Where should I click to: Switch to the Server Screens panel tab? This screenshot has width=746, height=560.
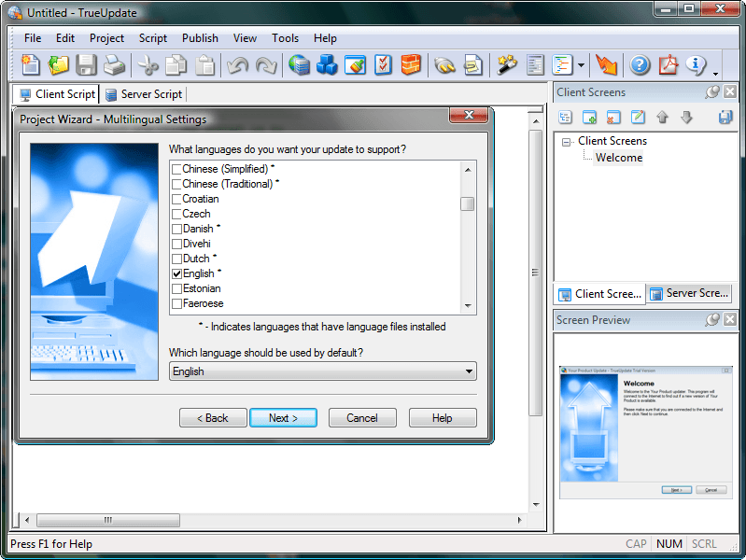click(689, 294)
